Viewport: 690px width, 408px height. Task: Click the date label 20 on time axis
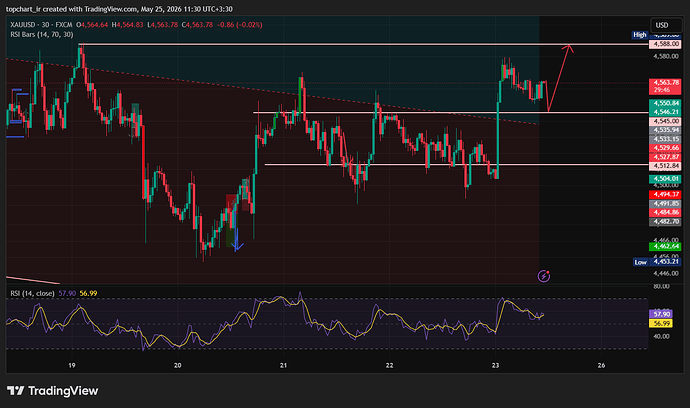coord(177,365)
